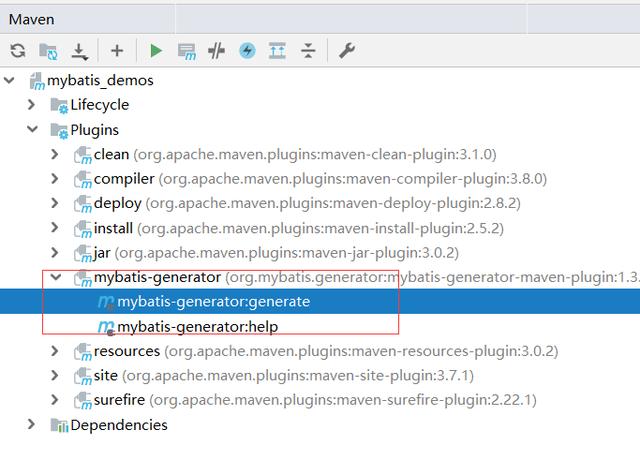
Task: Expand the clean plugin node
Action: [55, 154]
